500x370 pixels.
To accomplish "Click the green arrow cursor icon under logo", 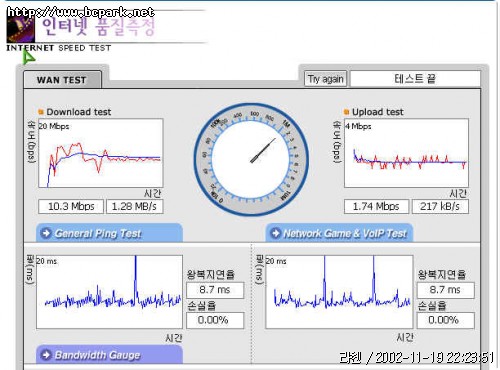I will coord(29,58).
